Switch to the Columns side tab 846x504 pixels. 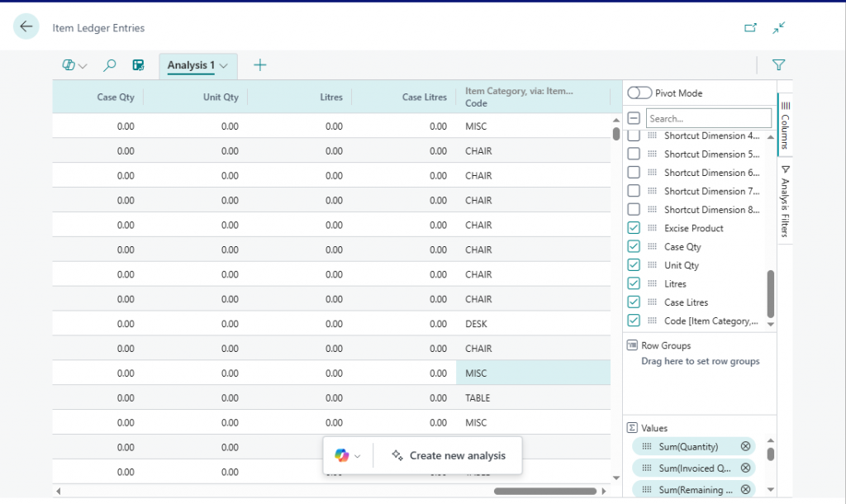[785, 124]
